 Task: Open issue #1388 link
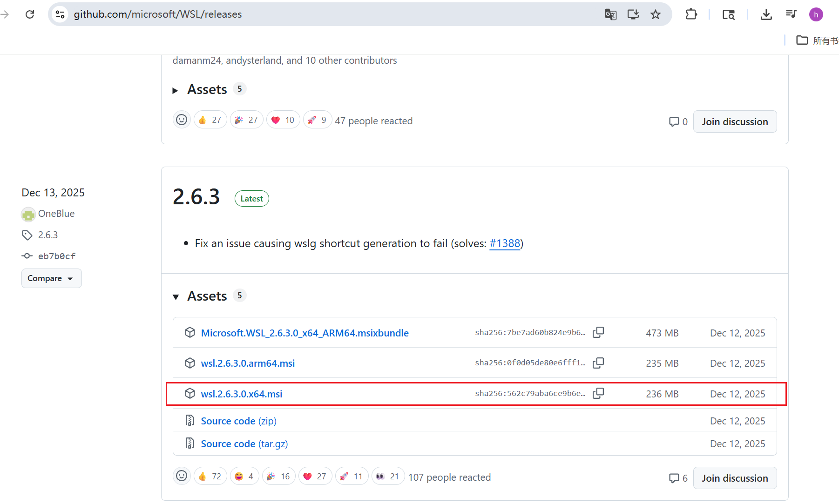[x=505, y=243]
